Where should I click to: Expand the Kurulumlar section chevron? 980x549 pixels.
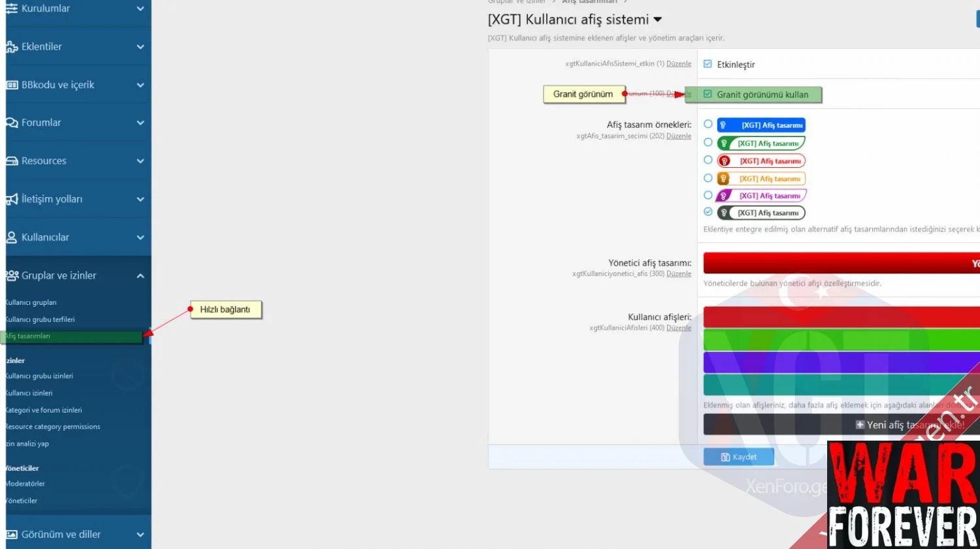point(140,8)
